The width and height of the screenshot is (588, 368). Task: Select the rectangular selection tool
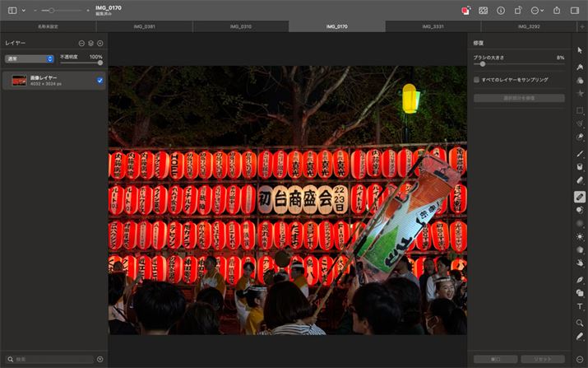(x=580, y=109)
